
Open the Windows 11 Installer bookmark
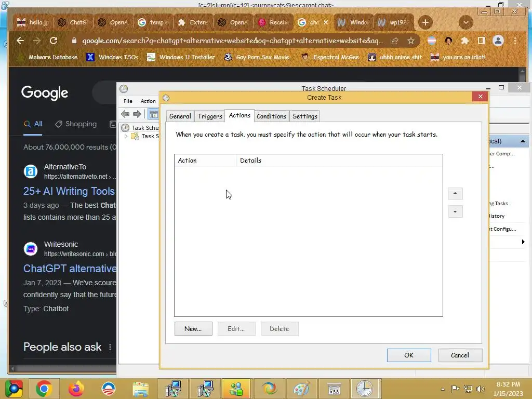tap(181, 57)
